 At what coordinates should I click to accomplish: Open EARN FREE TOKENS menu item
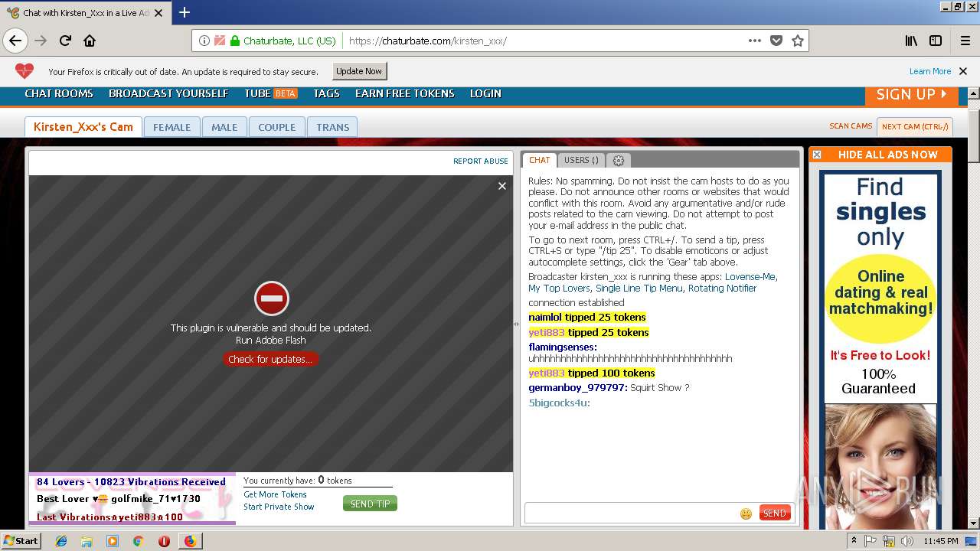(405, 93)
